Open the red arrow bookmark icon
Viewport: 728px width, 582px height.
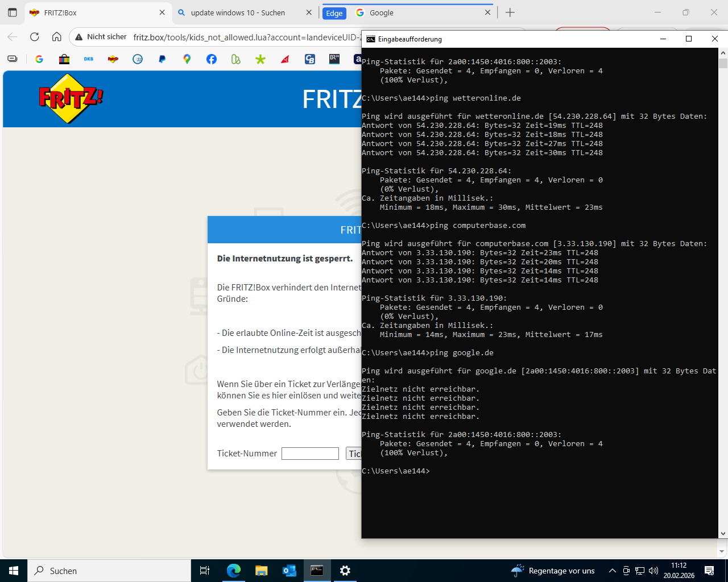pyautogui.click(x=285, y=59)
